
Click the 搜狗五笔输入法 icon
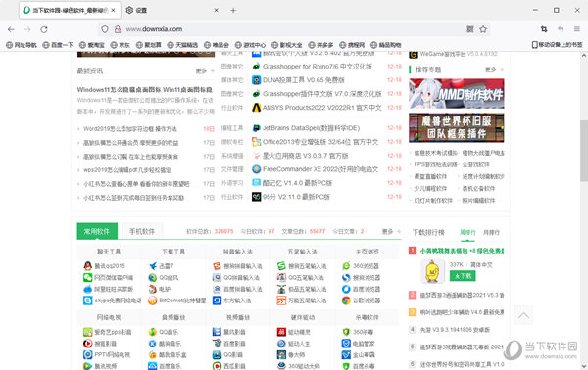point(281,266)
